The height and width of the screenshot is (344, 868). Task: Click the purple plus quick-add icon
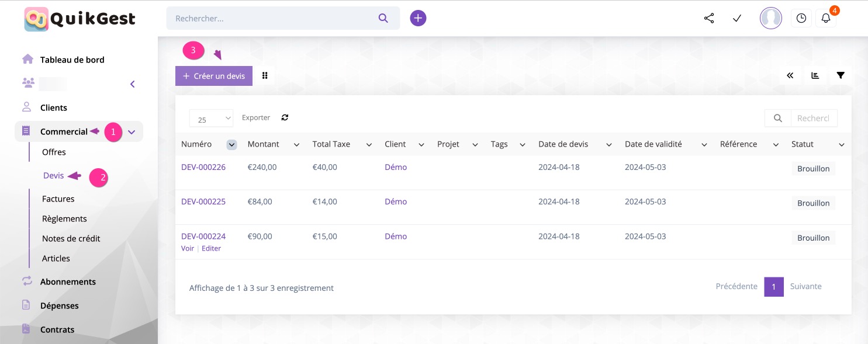coord(418,18)
